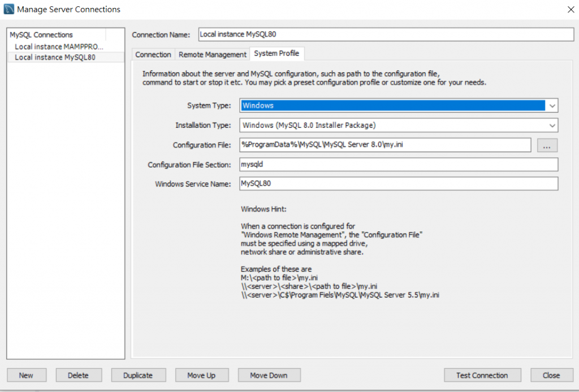Click the C$ Program Fiels example path text

[x=340, y=295]
